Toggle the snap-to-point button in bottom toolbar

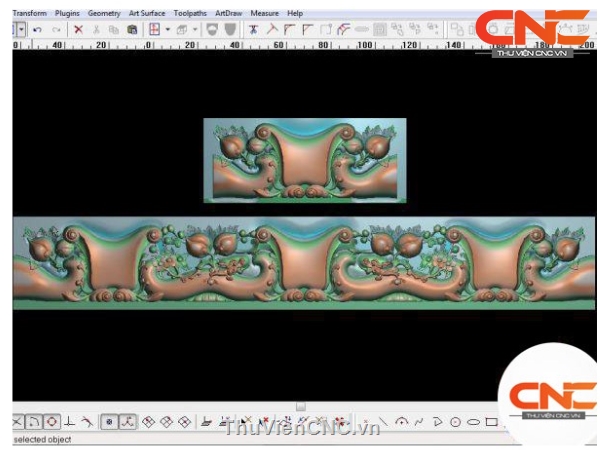pos(109,422)
